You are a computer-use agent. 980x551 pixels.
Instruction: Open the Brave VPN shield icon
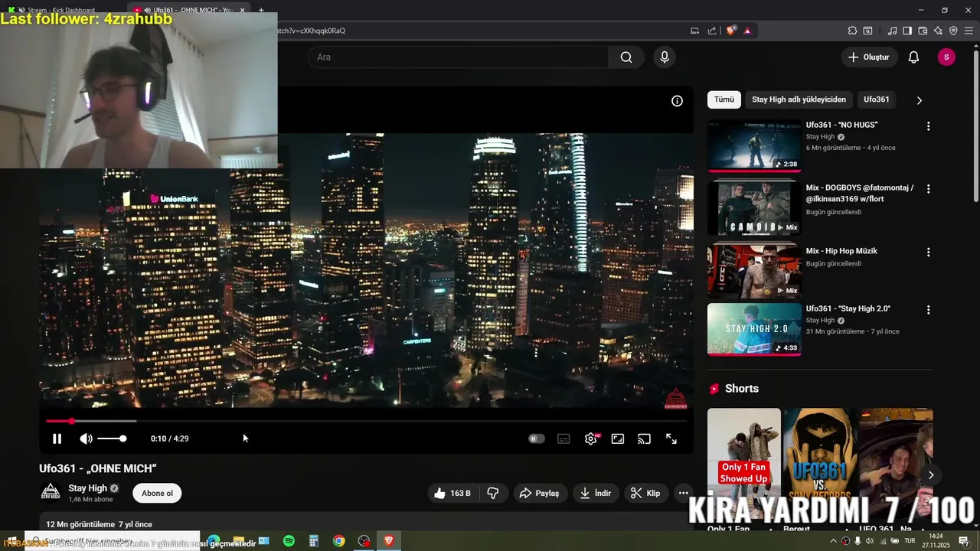(953, 31)
